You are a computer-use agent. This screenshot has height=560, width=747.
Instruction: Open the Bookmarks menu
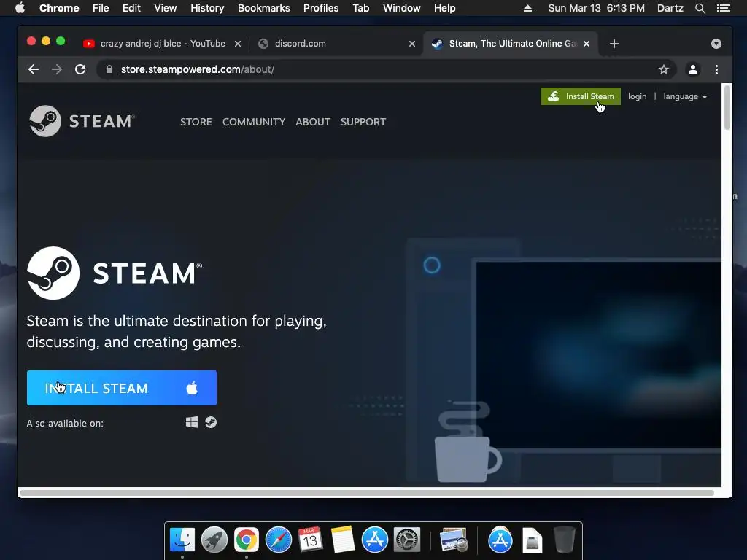264,8
